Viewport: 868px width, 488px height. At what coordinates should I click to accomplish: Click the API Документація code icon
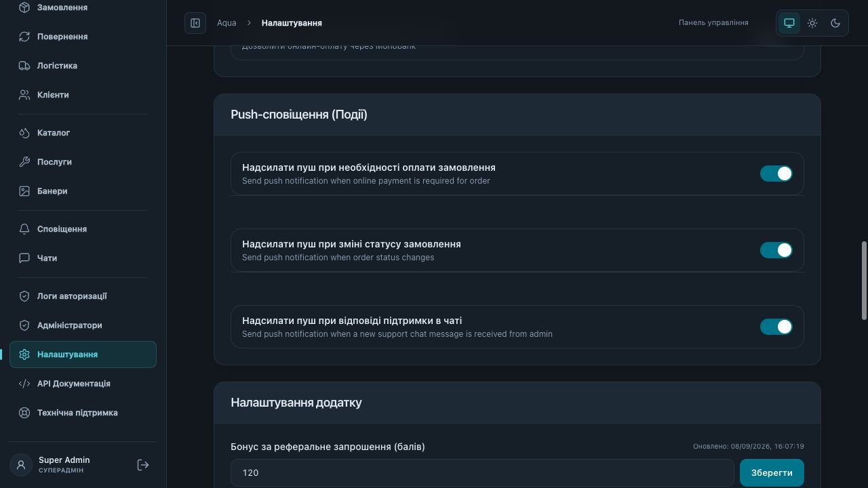24,384
